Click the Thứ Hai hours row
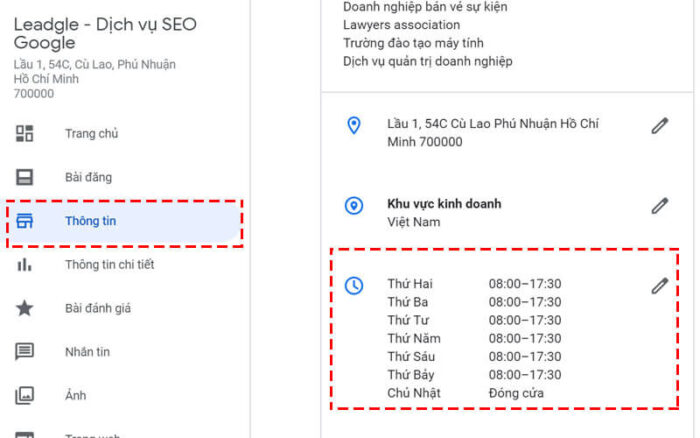 474,284
